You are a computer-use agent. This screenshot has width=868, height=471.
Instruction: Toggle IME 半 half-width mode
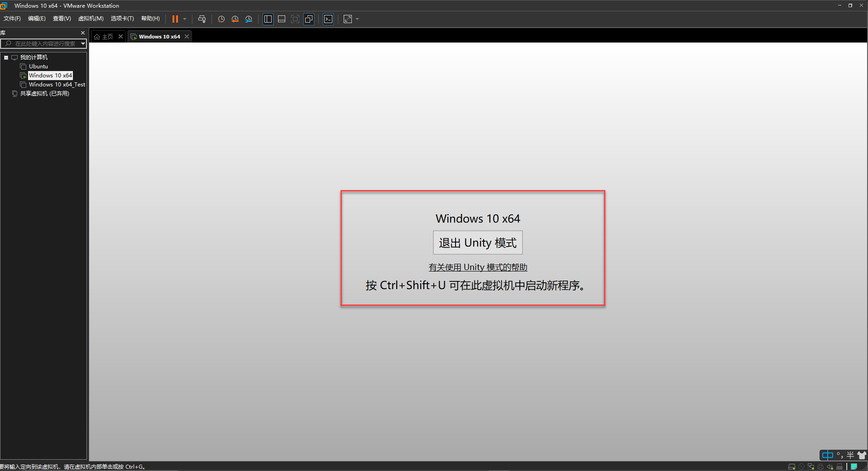(850, 455)
